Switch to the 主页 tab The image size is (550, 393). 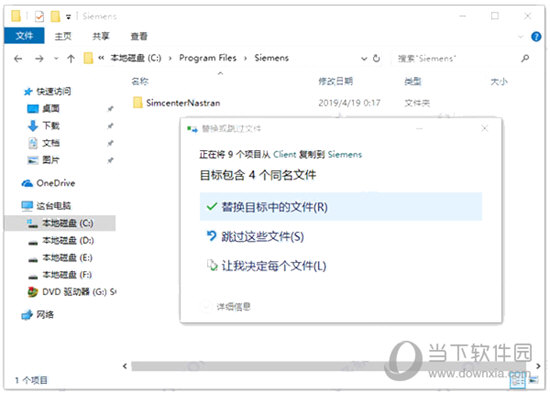tap(63, 36)
